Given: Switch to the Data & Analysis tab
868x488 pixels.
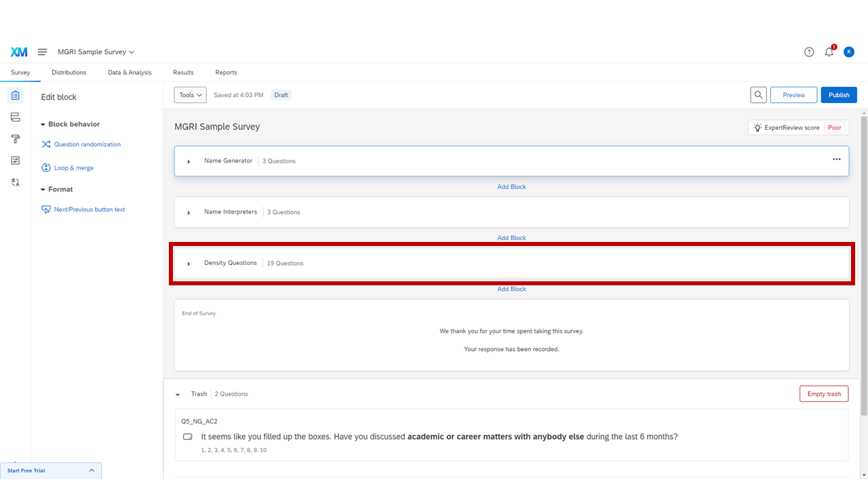Looking at the screenshot, I should click(130, 73).
